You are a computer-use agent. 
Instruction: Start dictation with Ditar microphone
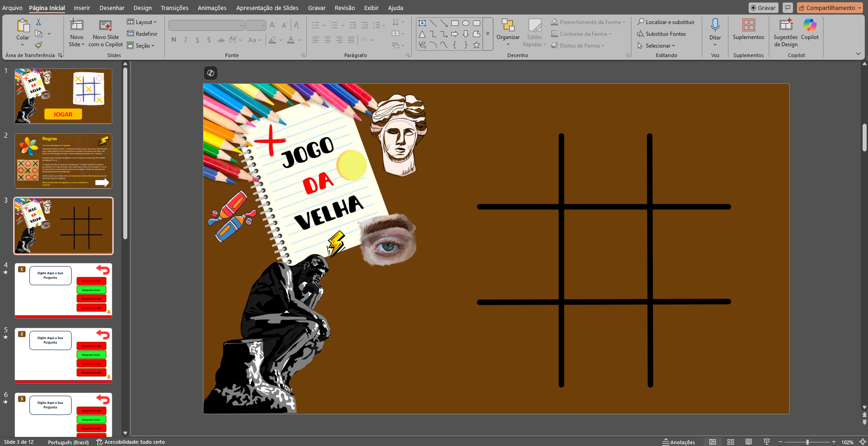coord(715,25)
